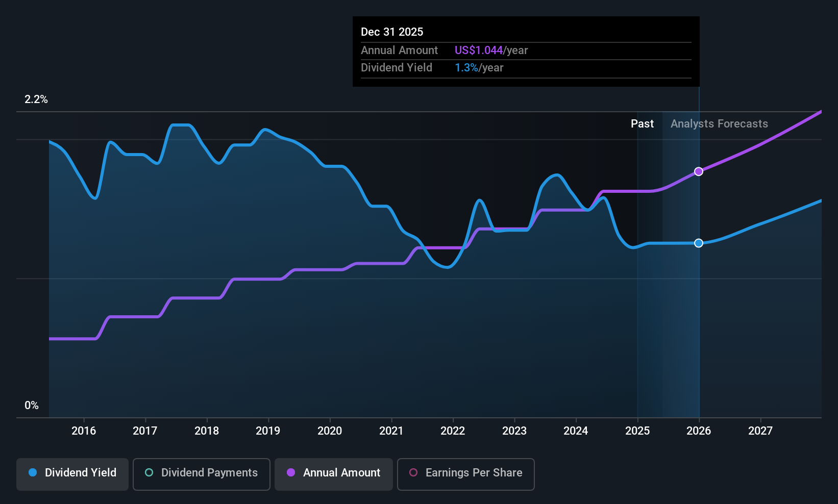Screen dimensions: 838x504
Task: Click the purple Annual Amount data point marker
Action: 699,171
